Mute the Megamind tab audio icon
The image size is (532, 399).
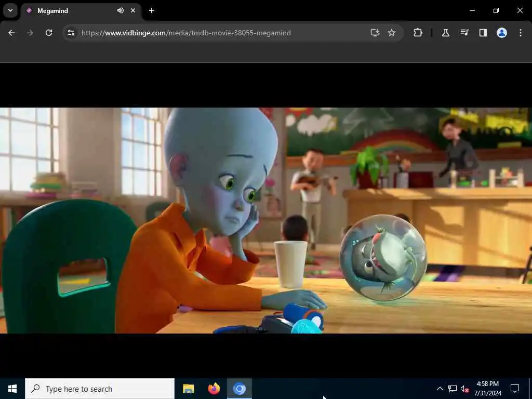click(121, 10)
